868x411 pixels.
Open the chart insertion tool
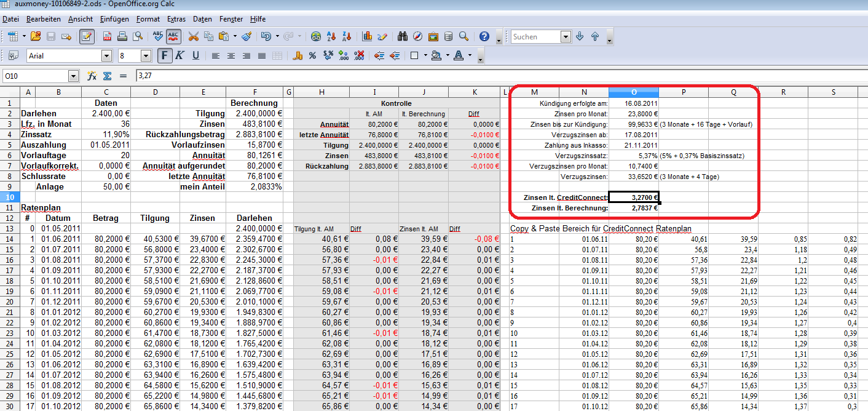point(368,37)
